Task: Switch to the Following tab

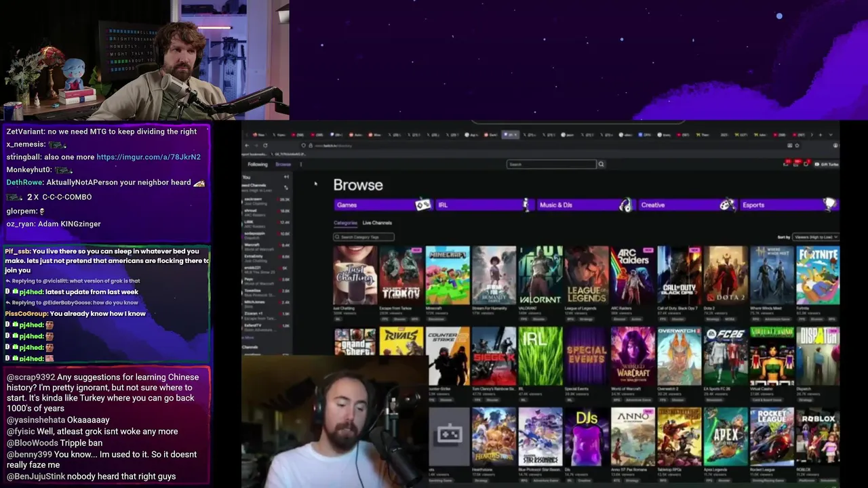Action: (258, 164)
